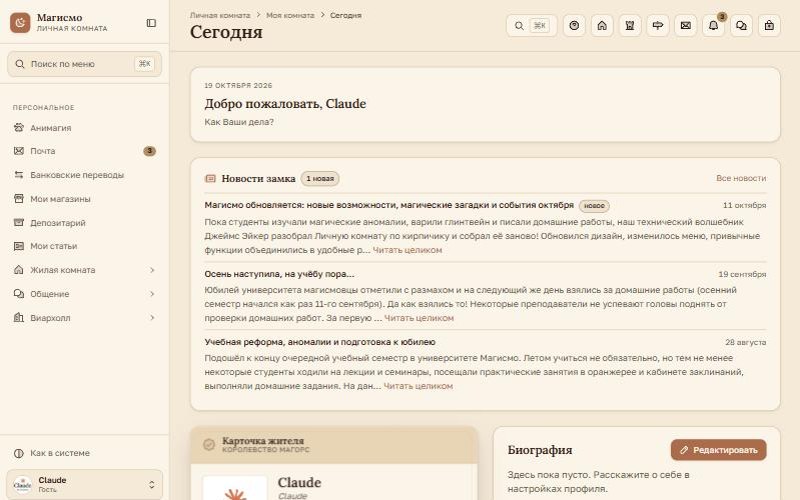Click the Мои магазины shop icon

click(19, 198)
